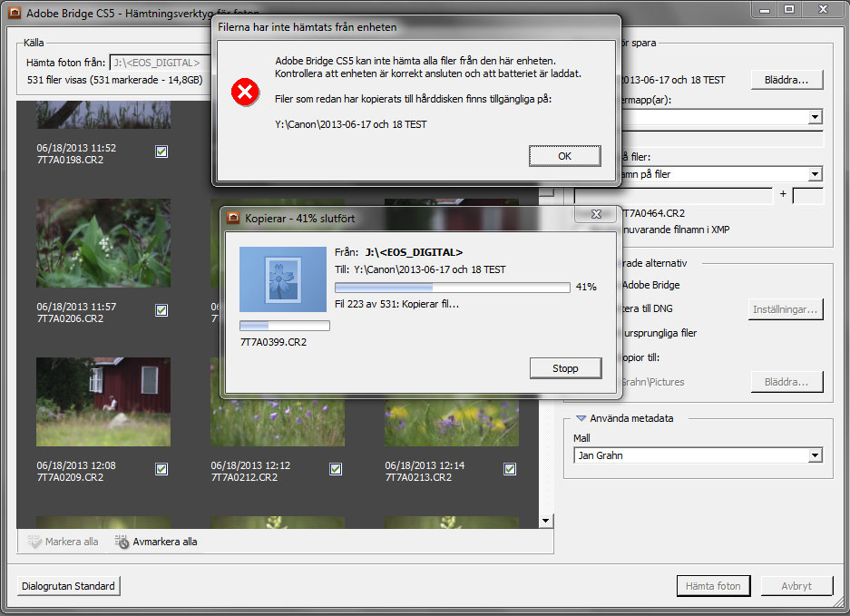
Task: Click the Stopp button
Action: tap(565, 368)
